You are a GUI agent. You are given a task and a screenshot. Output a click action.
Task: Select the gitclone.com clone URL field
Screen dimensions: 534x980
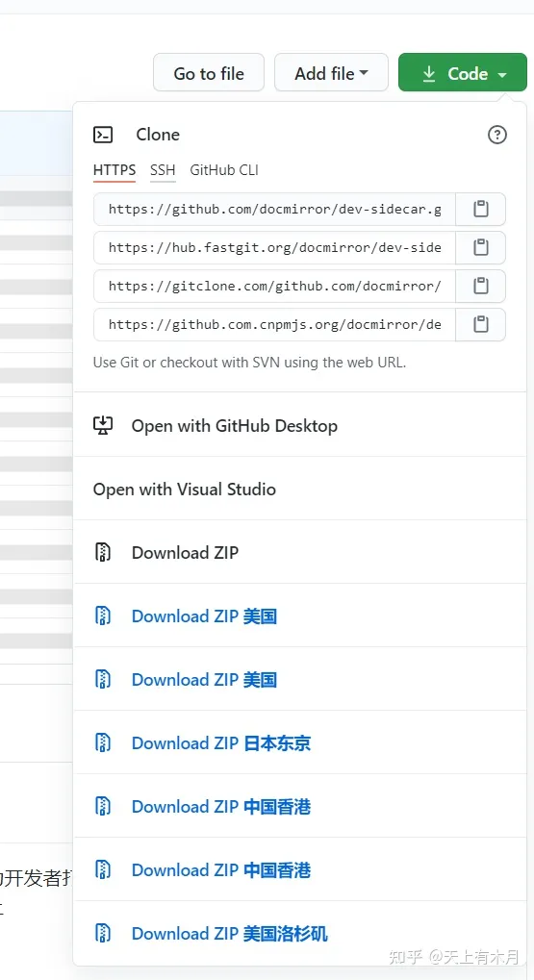tap(274, 286)
